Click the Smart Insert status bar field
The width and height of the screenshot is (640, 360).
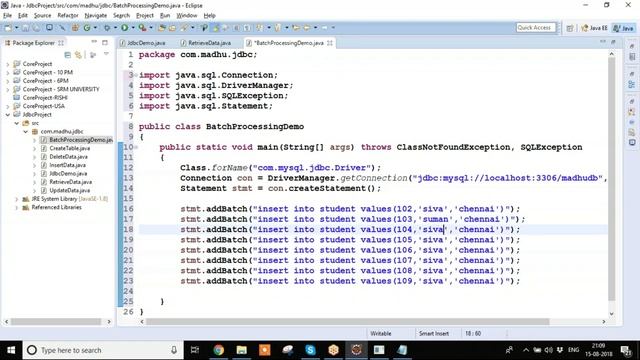tap(433, 333)
